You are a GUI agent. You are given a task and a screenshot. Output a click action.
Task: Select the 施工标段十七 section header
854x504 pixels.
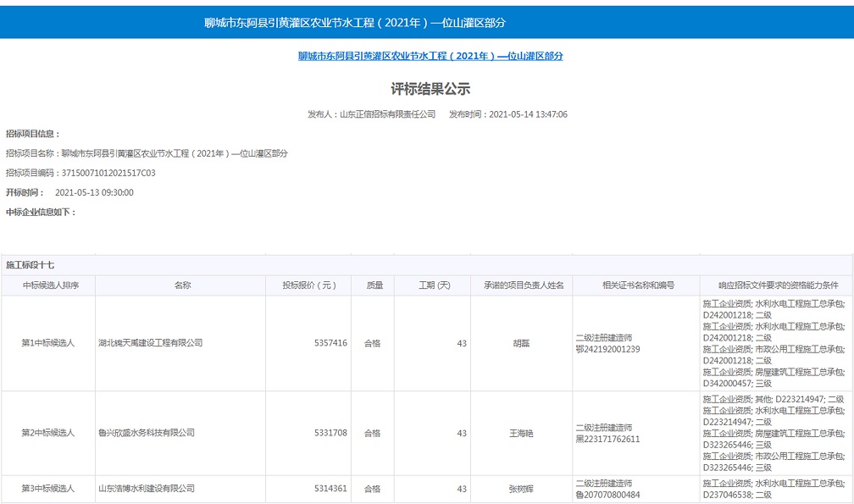(x=30, y=265)
